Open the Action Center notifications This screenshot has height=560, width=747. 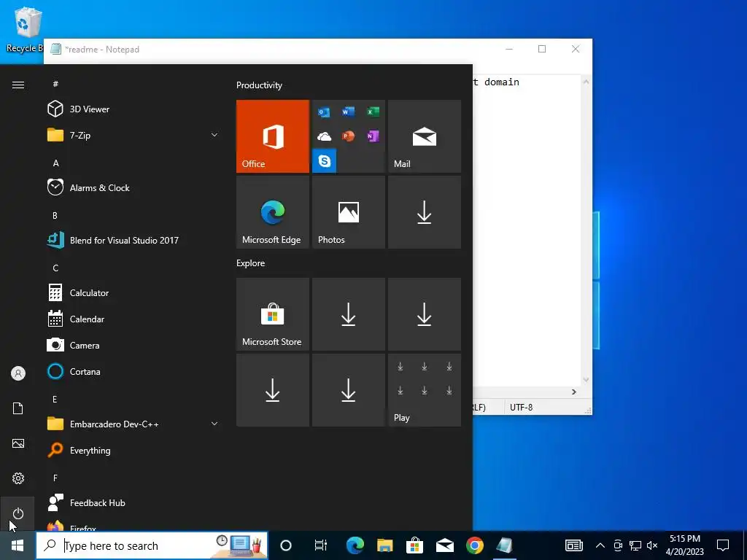click(x=723, y=545)
